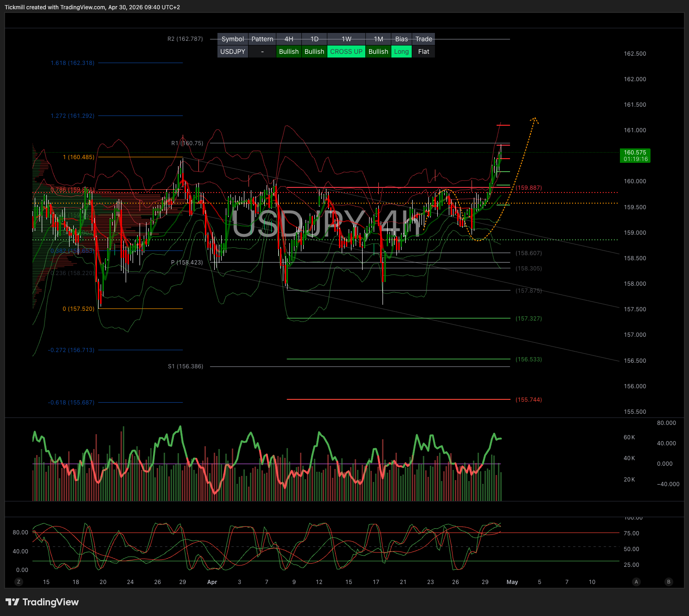Click the 1.618 (162.318) Fibonacci label

coord(72,63)
